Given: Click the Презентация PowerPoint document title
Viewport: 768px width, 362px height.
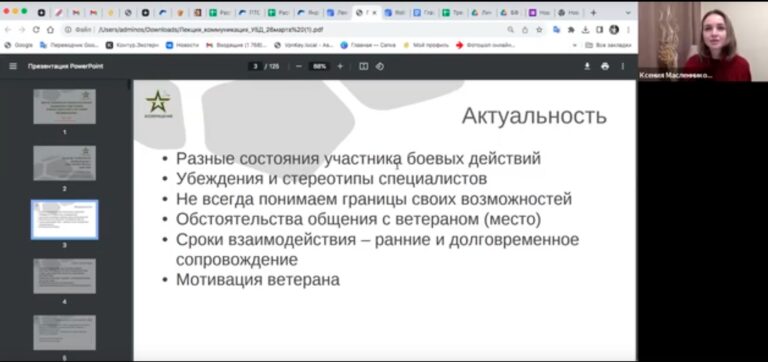Looking at the screenshot, I should [x=66, y=66].
